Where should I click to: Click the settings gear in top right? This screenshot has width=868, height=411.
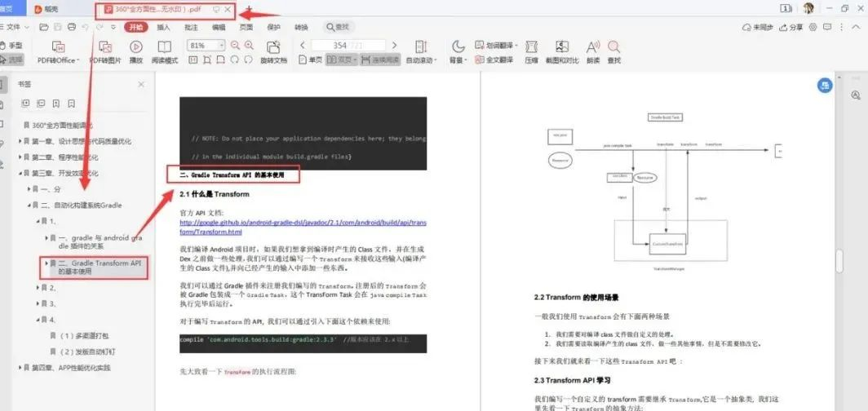813,27
